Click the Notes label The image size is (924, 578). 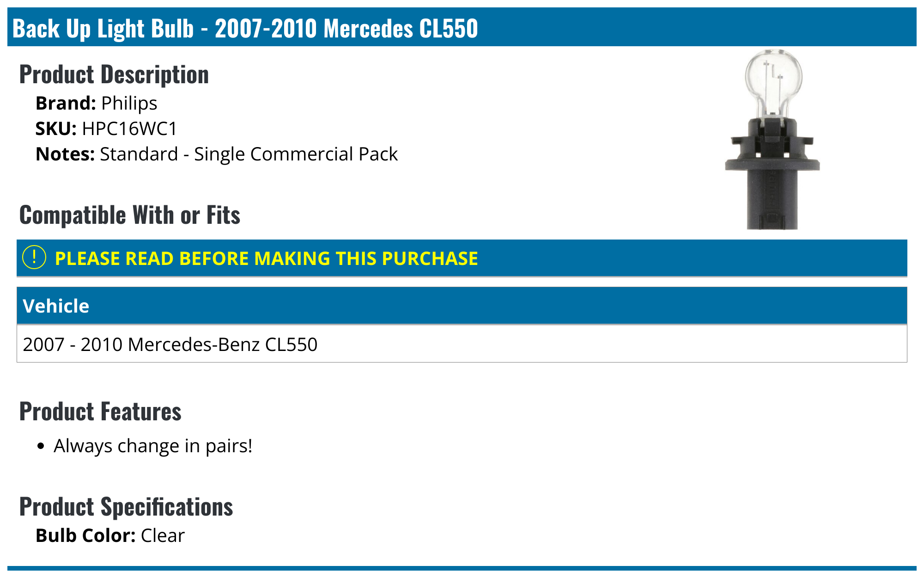[x=65, y=154]
